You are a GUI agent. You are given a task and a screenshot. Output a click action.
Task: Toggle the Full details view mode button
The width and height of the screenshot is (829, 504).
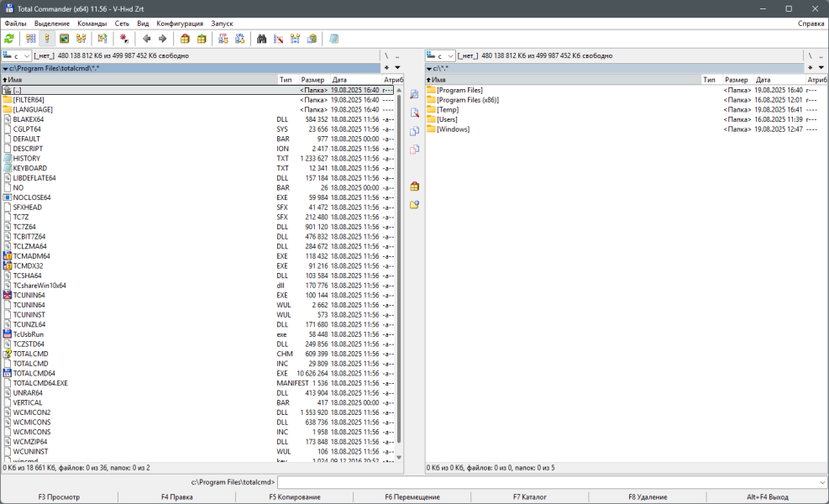coord(47,39)
